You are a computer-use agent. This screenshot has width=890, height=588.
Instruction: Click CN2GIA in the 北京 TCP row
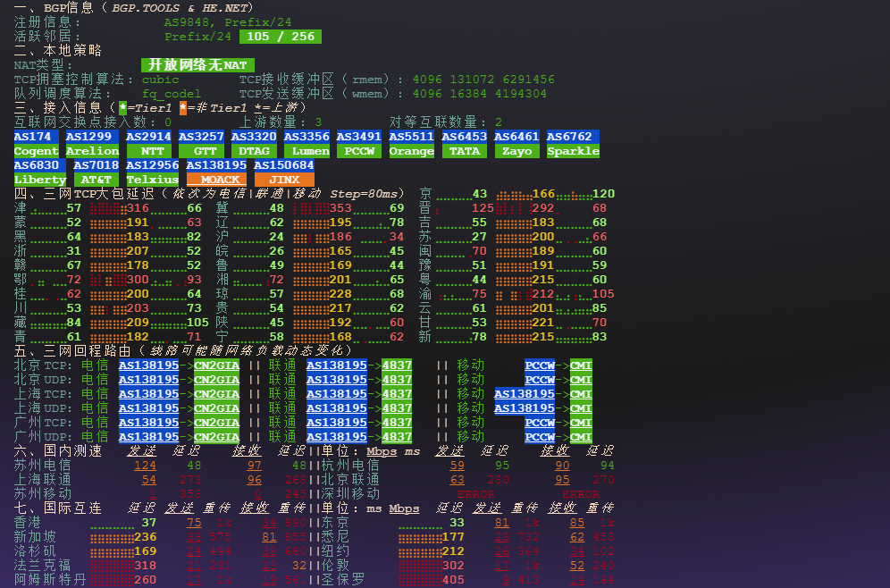point(216,365)
